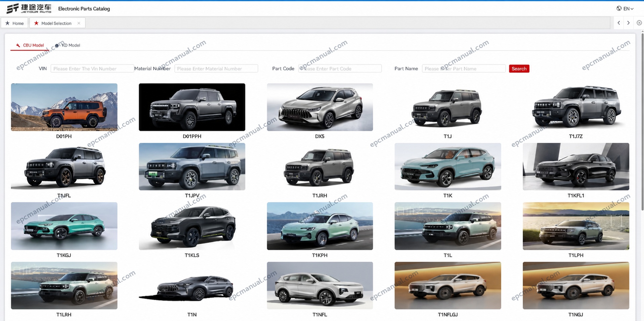
Task: Open the orange D01PH model thumbnail
Action: coord(64,107)
